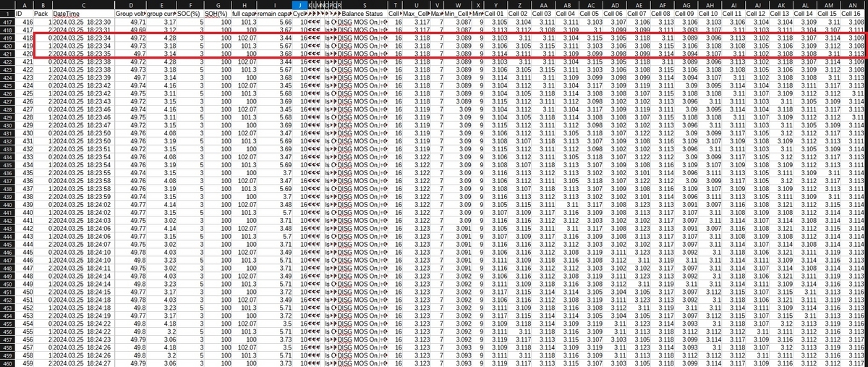Image resolution: width=868 pixels, height=367 pixels.
Task: Select column W header
Action: point(459,5)
